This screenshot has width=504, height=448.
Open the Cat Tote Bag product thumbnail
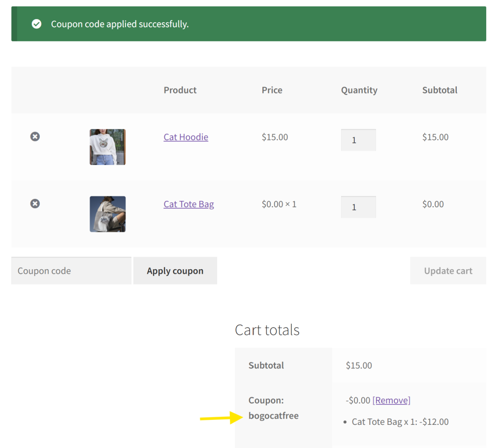[107, 214]
